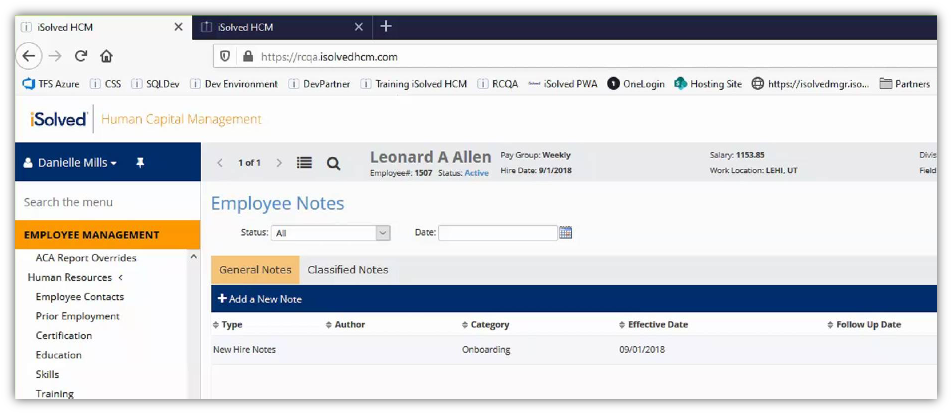Click Add a New Note button
This screenshot has height=414, width=952.
coord(260,299)
